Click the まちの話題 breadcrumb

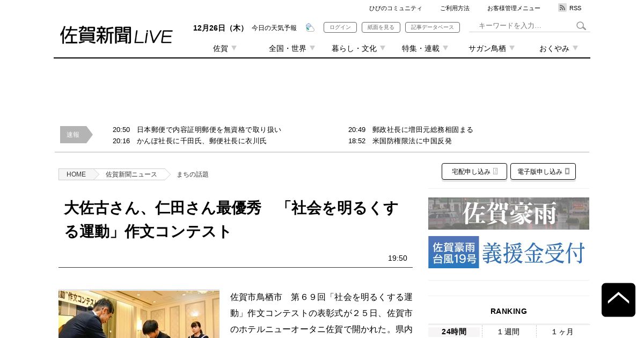point(193,174)
